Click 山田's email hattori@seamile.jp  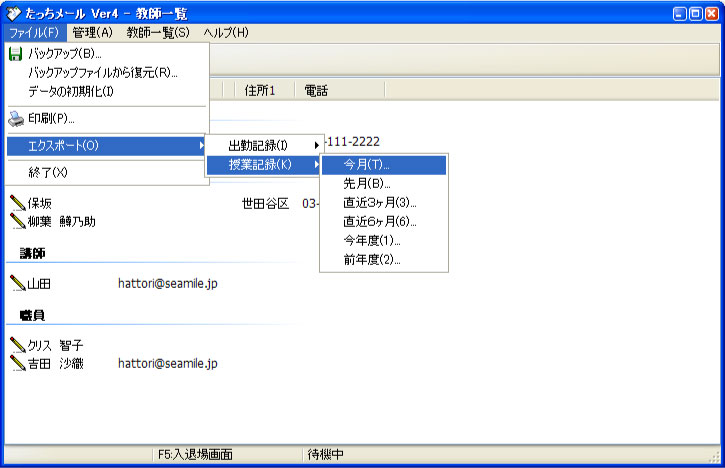168,283
